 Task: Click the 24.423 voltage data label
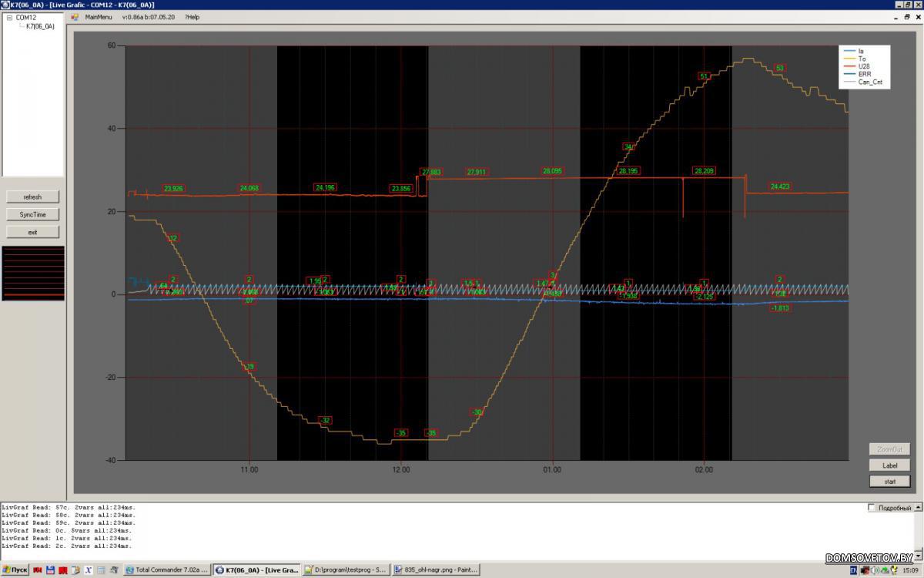780,187
